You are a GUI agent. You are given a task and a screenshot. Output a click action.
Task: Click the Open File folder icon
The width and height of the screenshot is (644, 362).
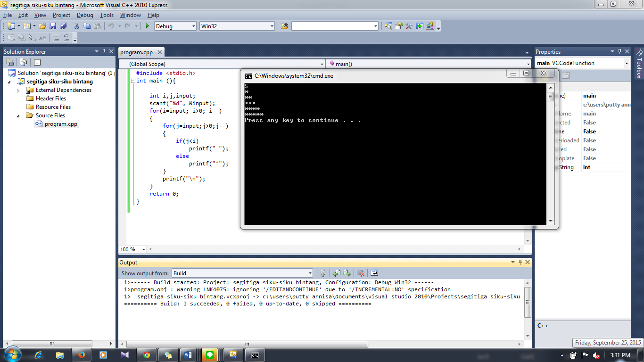click(x=42, y=26)
